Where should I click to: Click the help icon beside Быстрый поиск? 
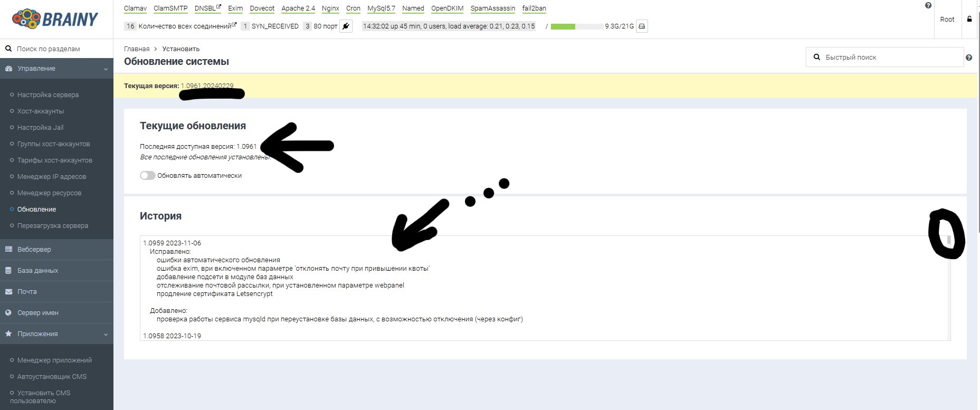[x=968, y=58]
